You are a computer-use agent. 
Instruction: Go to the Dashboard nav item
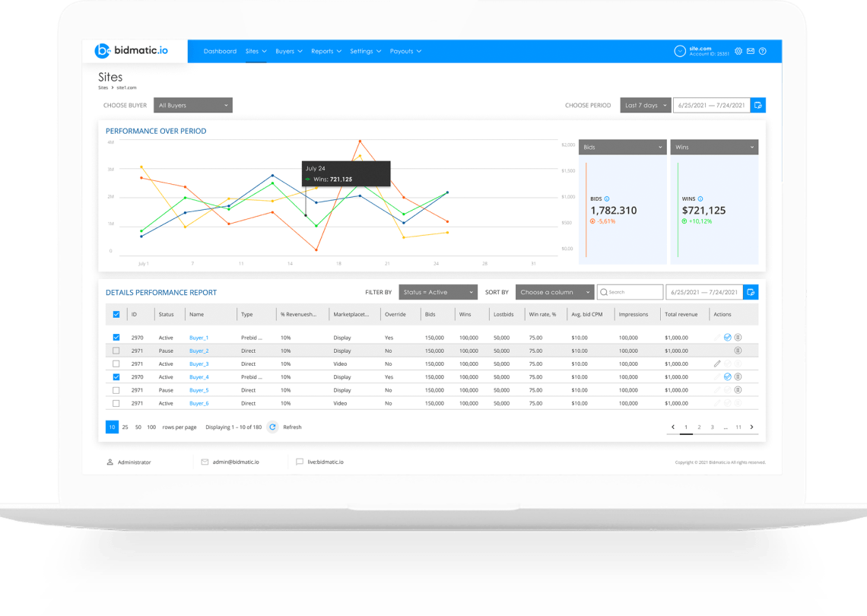(220, 51)
